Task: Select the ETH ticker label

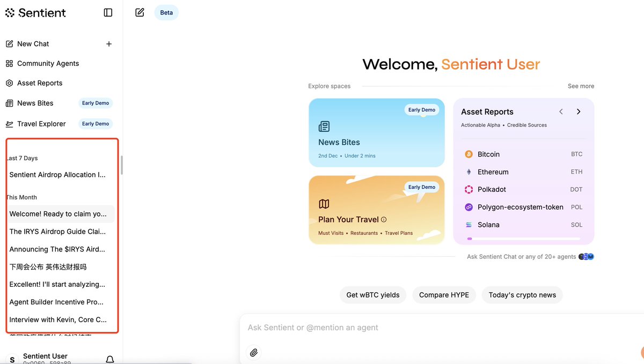Action: tap(576, 172)
